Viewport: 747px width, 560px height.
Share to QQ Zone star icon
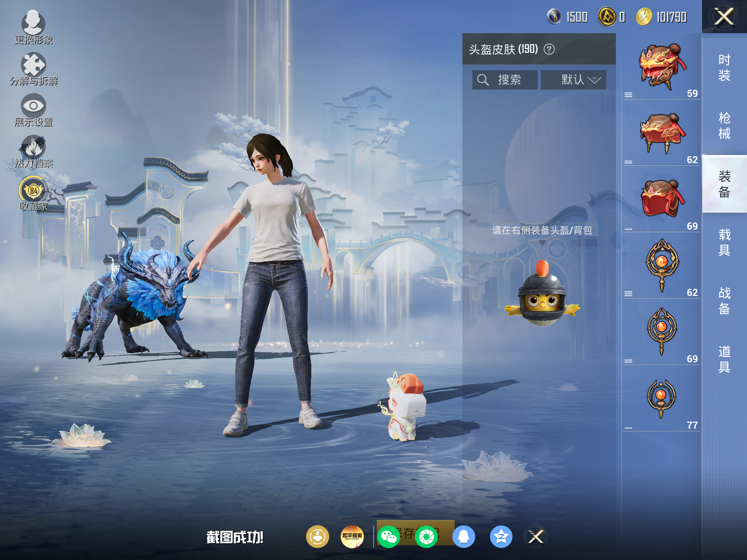(501, 536)
